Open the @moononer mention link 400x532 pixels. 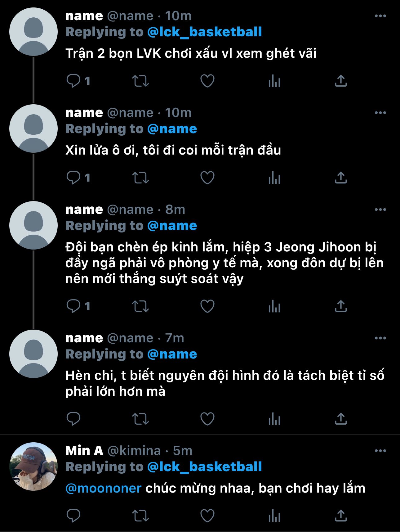[104, 489]
